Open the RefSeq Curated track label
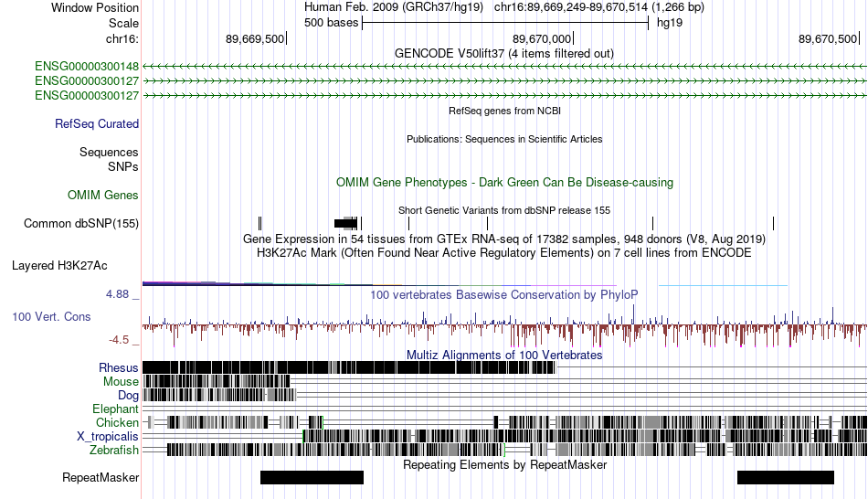 97,124
